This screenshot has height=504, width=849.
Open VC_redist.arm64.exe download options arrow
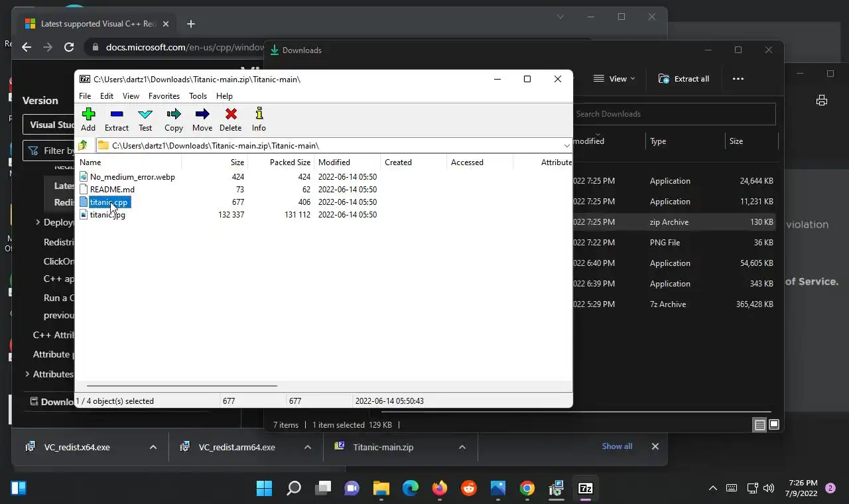pos(308,447)
